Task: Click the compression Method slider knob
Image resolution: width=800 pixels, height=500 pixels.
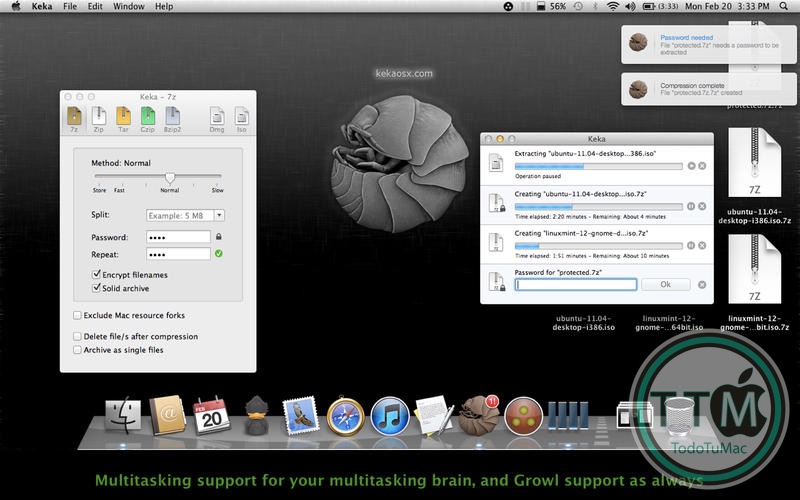Action: (x=170, y=178)
